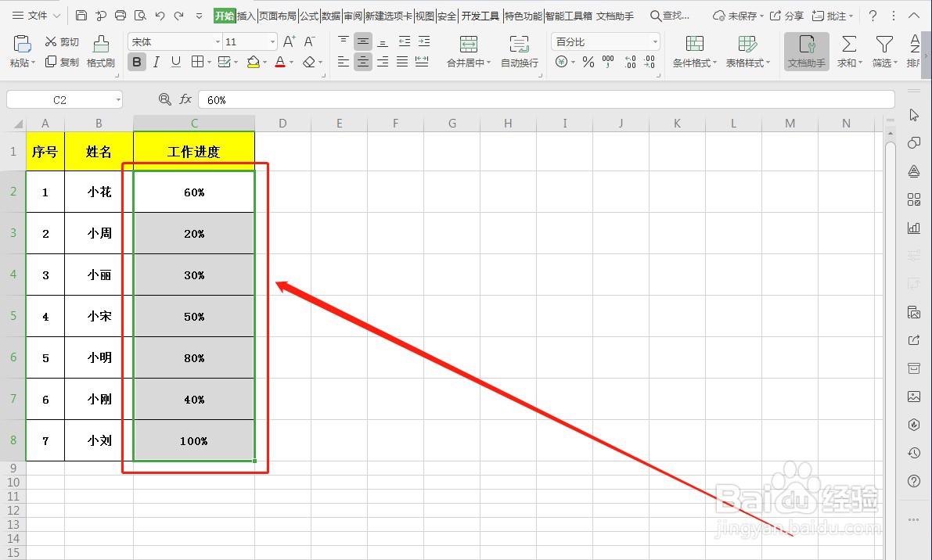Viewport: 932px width, 560px height.
Task: Click the Decrease Decimal icon
Action: tap(650, 62)
